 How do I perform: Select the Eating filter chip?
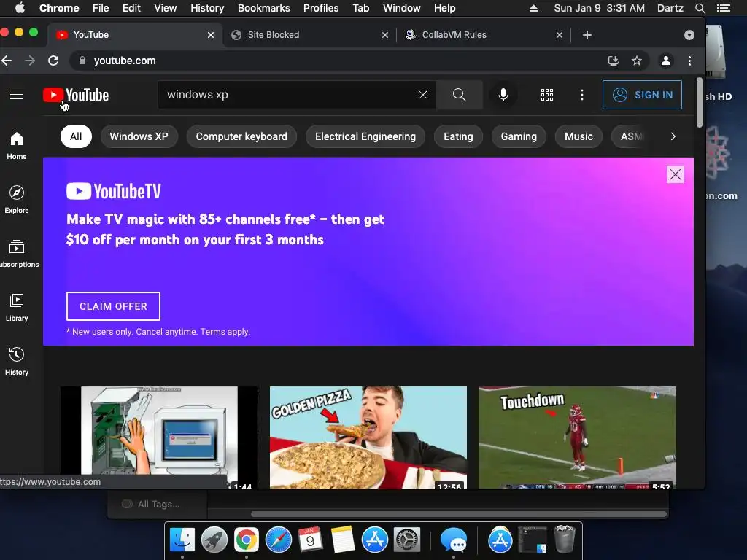click(x=458, y=136)
